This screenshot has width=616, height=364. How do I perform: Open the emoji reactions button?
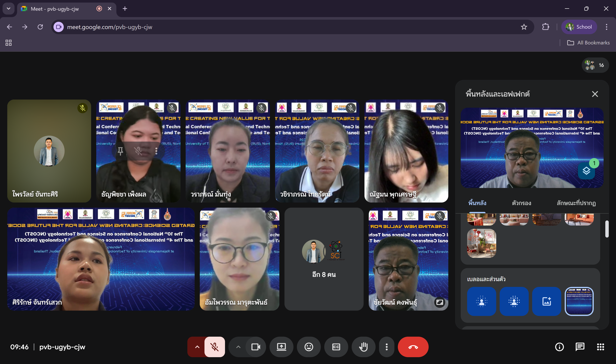(x=309, y=347)
